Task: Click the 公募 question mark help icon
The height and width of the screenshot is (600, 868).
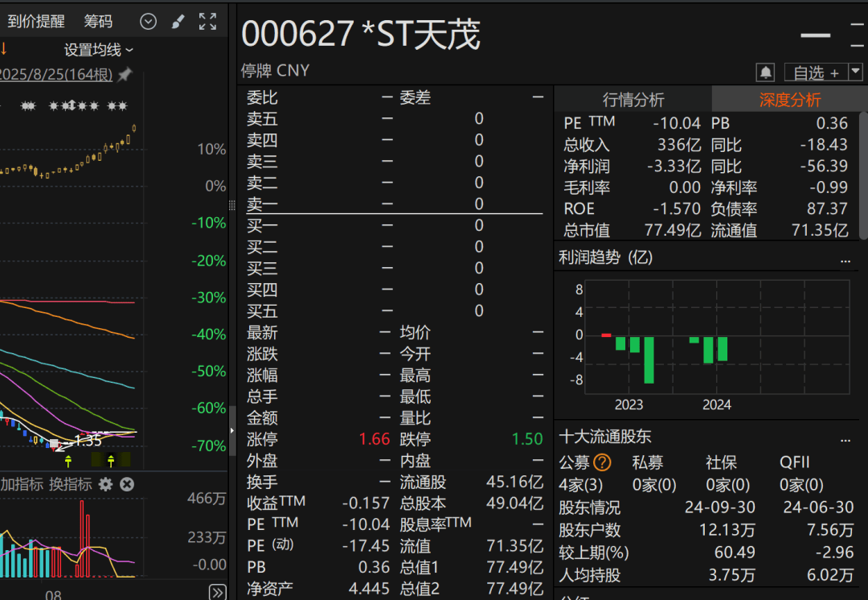Action: pyautogui.click(x=602, y=462)
